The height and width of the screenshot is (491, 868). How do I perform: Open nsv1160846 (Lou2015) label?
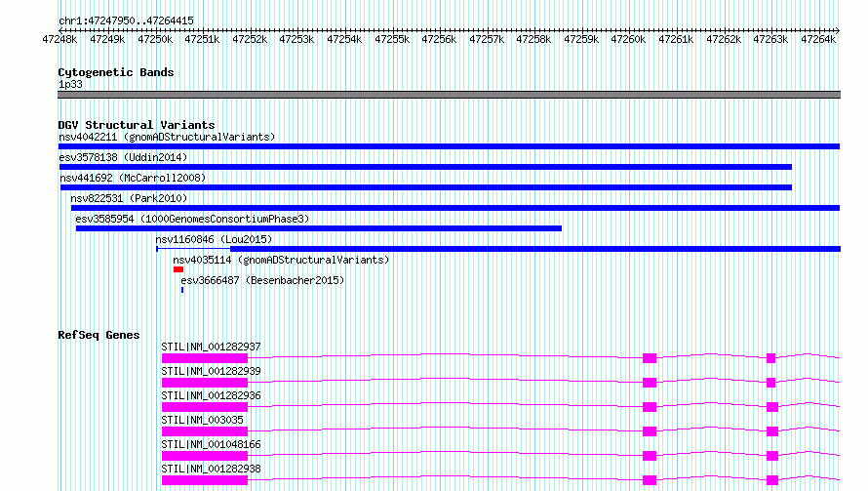[214, 239]
